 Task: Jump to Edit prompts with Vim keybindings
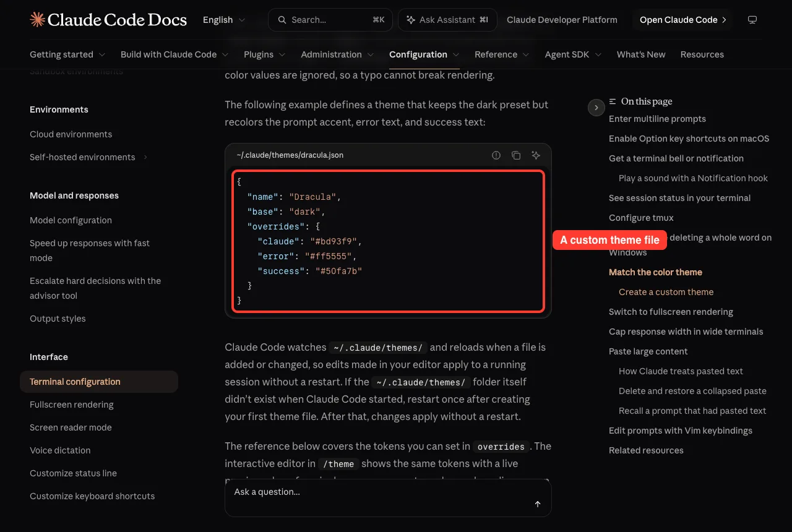coord(681,431)
